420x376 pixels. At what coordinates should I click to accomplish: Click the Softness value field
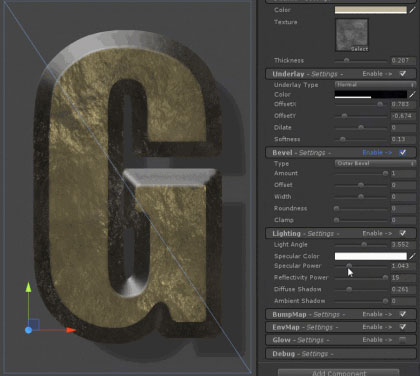pos(403,139)
